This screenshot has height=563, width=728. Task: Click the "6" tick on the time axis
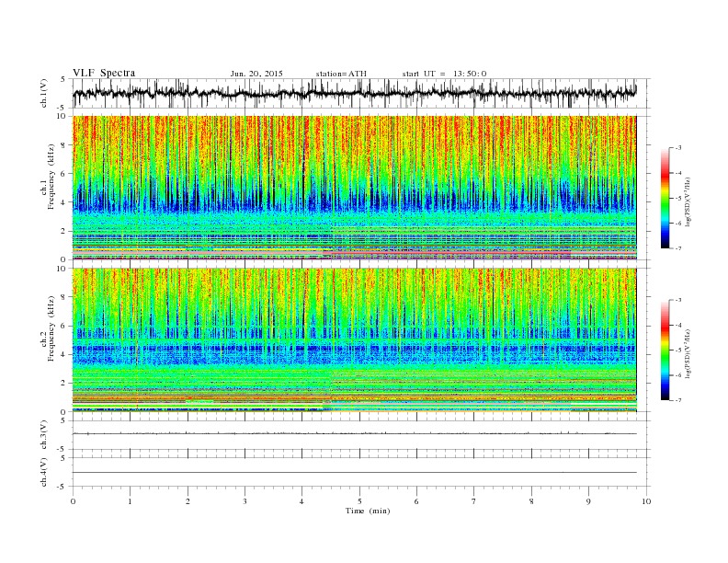pos(417,501)
